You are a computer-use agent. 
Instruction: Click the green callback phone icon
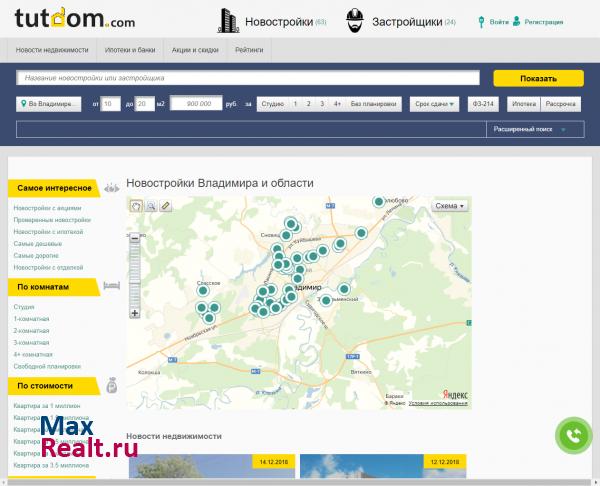(x=574, y=435)
